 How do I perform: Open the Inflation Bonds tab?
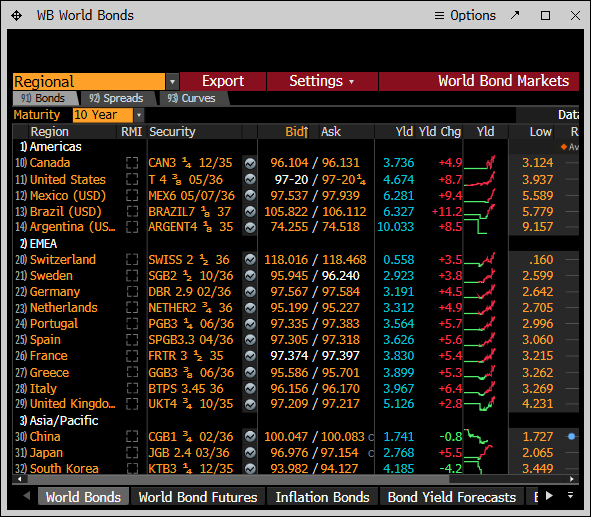point(322,497)
